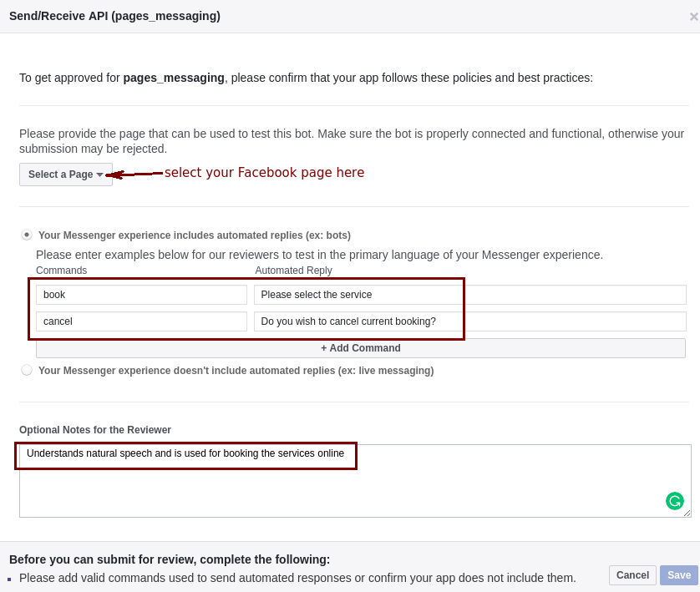Click the 'Commands' column heading
The width and height of the screenshot is (700, 592).
[x=61, y=271]
